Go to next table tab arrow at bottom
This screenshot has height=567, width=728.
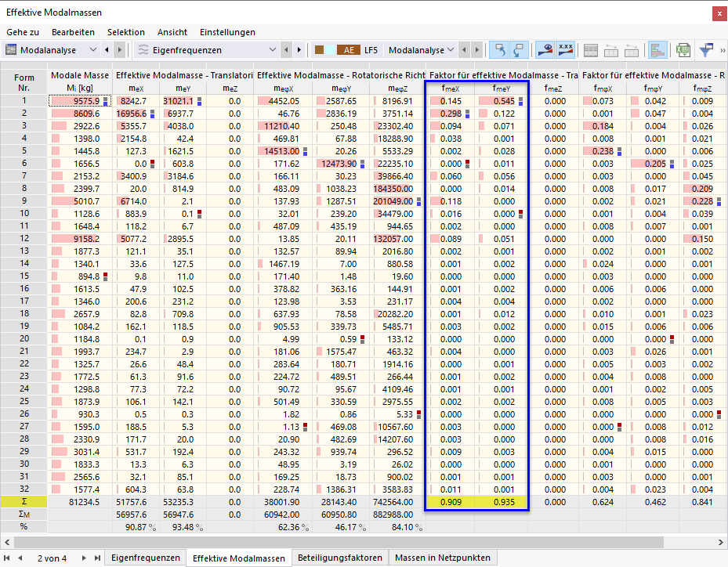pos(84,558)
